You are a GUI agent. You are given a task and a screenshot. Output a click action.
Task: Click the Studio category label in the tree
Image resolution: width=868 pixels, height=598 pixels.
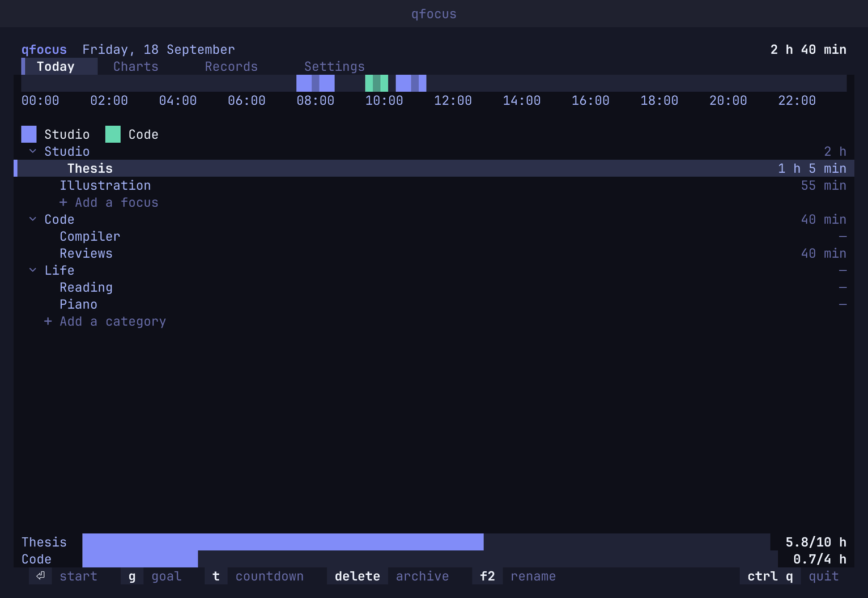[67, 151]
